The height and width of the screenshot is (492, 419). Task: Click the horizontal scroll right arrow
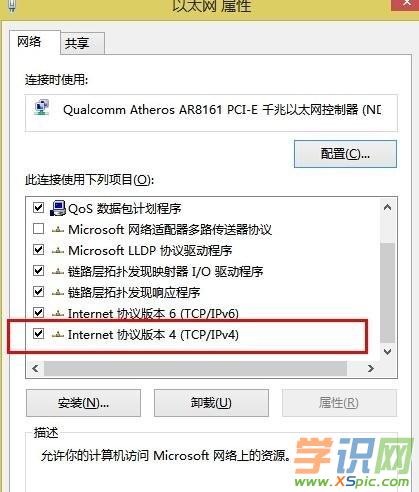coord(371,369)
